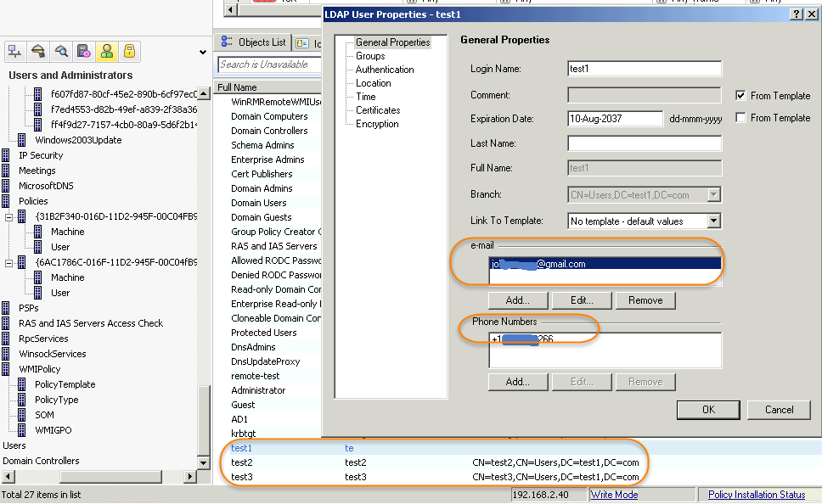
Task: Check the From Template box for Expiration Date
Action: (742, 118)
